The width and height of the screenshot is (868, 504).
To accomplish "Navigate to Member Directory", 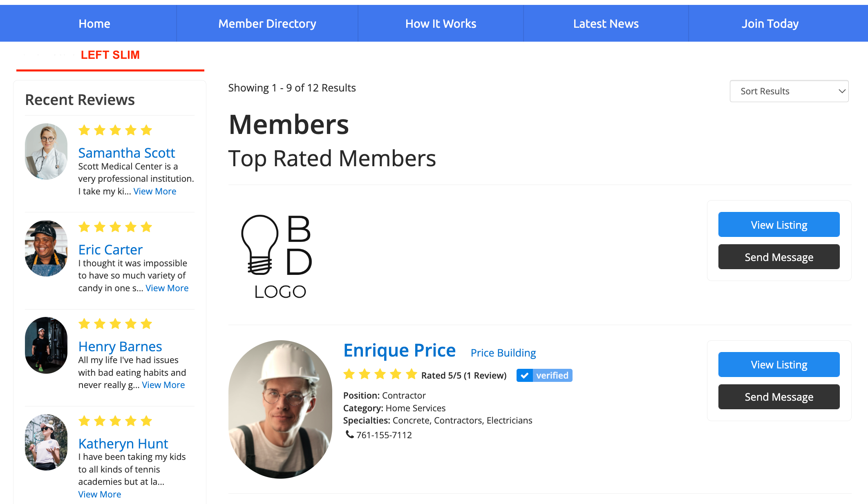I will [267, 23].
